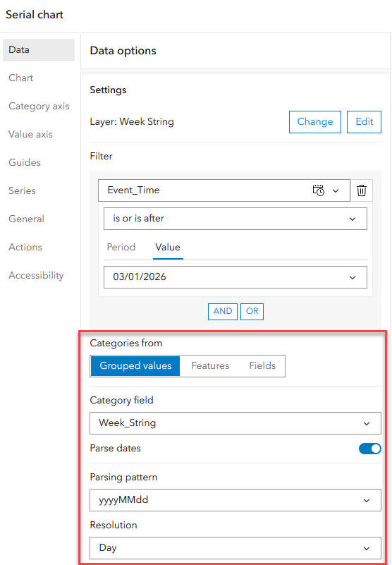Click the Change layer button
The height and width of the screenshot is (565, 392).
[x=315, y=122]
